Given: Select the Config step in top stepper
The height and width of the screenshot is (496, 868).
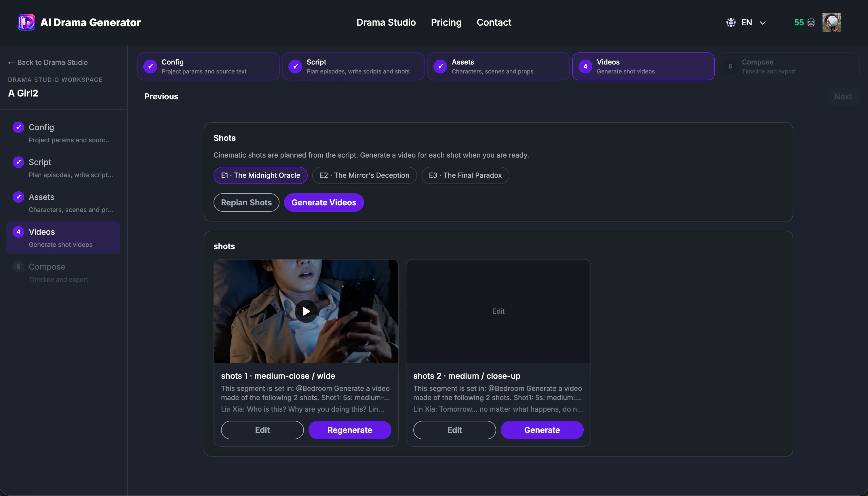Looking at the screenshot, I should (208, 67).
